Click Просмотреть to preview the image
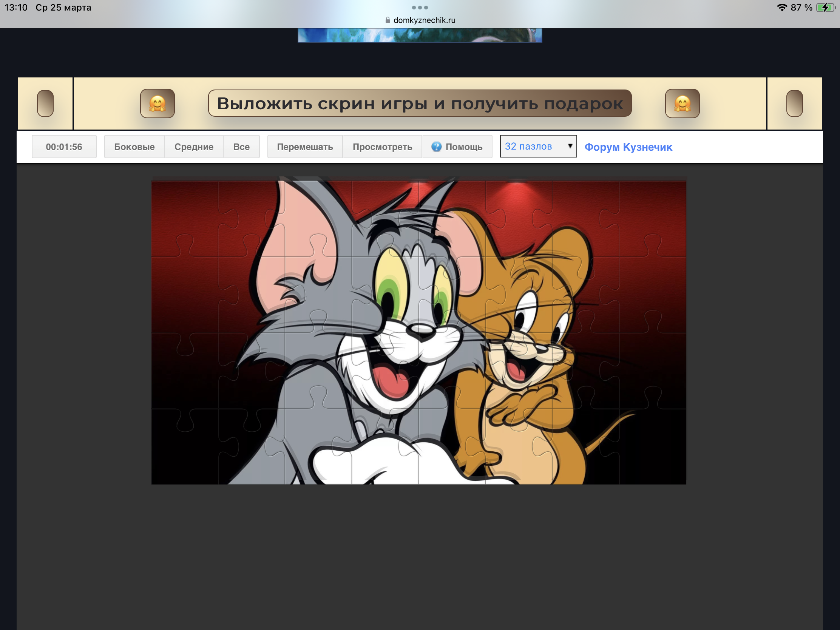This screenshot has width=840, height=630. [382, 147]
